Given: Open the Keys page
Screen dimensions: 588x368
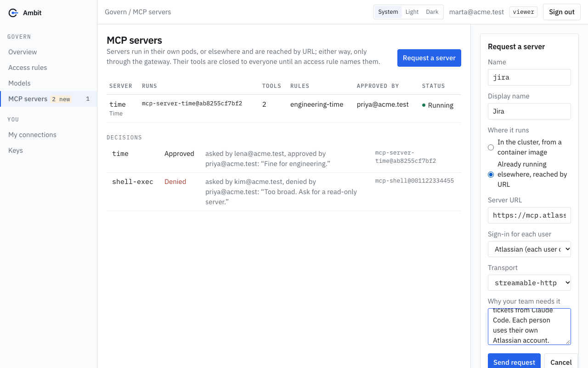Looking at the screenshot, I should coord(49,150).
